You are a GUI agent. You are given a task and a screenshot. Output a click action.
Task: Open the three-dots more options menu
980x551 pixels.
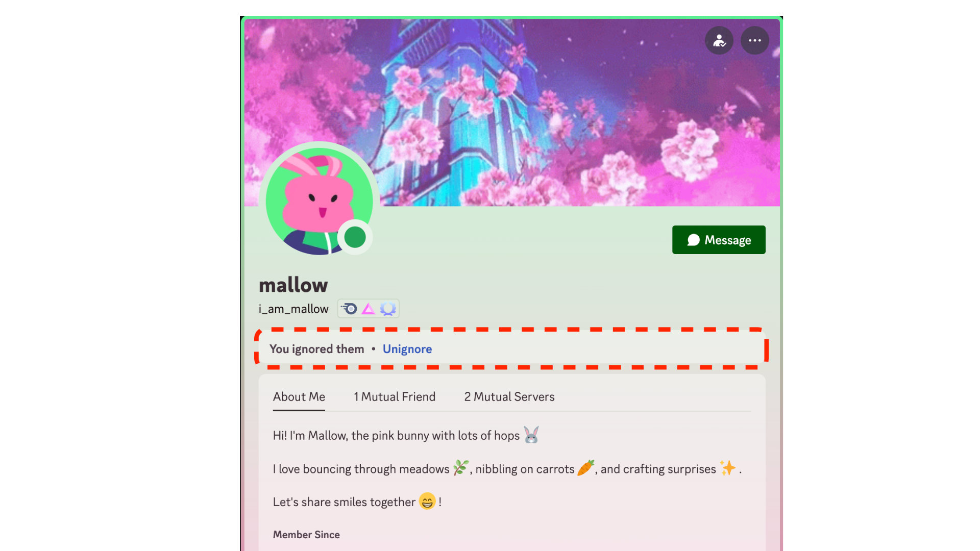755,40
